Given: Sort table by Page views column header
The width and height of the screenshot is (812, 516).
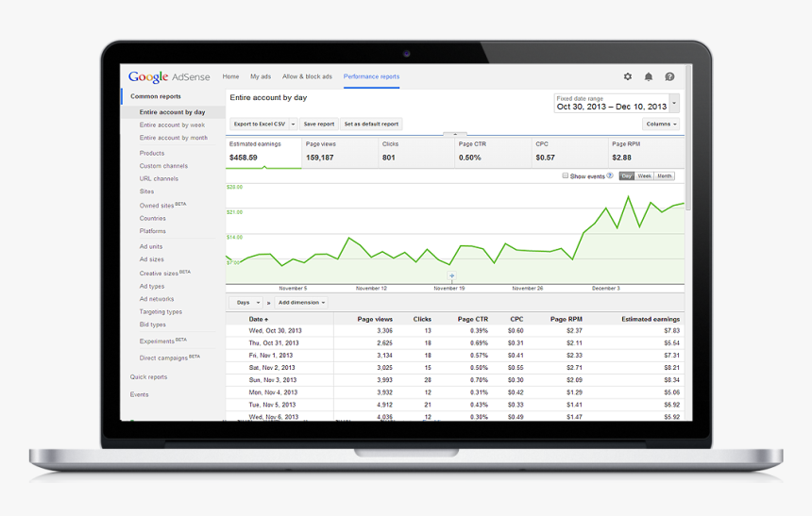Looking at the screenshot, I should click(x=375, y=320).
